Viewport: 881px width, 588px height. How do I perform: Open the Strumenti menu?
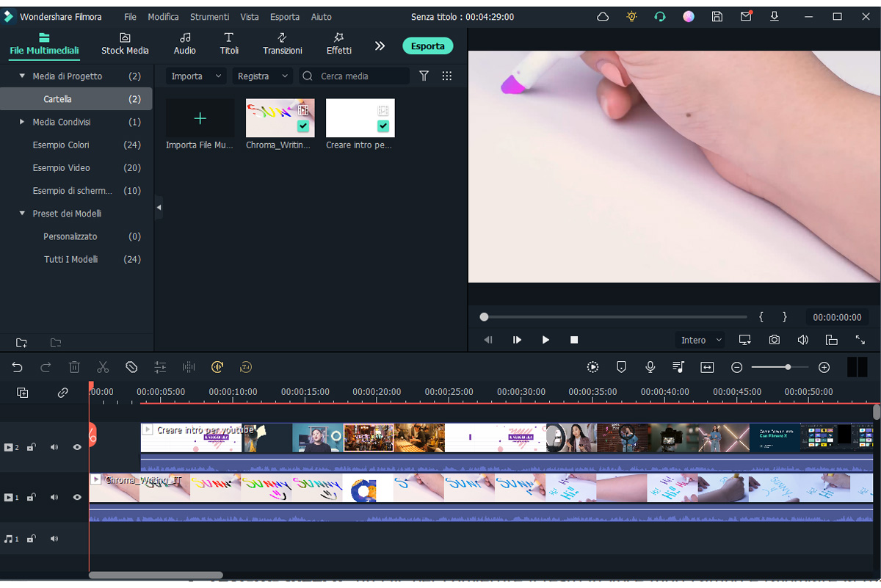tap(210, 17)
